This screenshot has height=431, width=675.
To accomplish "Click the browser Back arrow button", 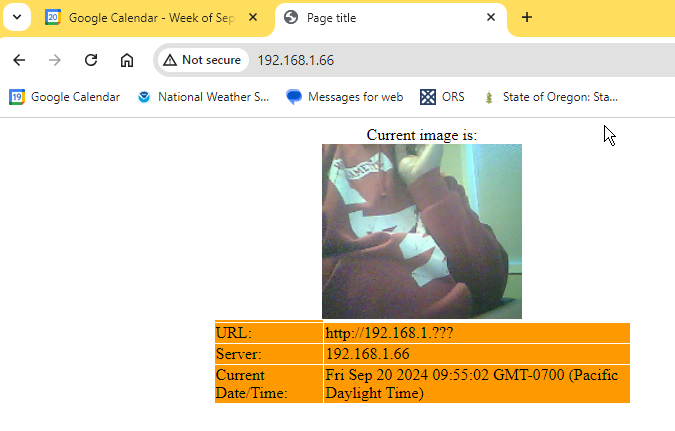I will pyautogui.click(x=19, y=60).
